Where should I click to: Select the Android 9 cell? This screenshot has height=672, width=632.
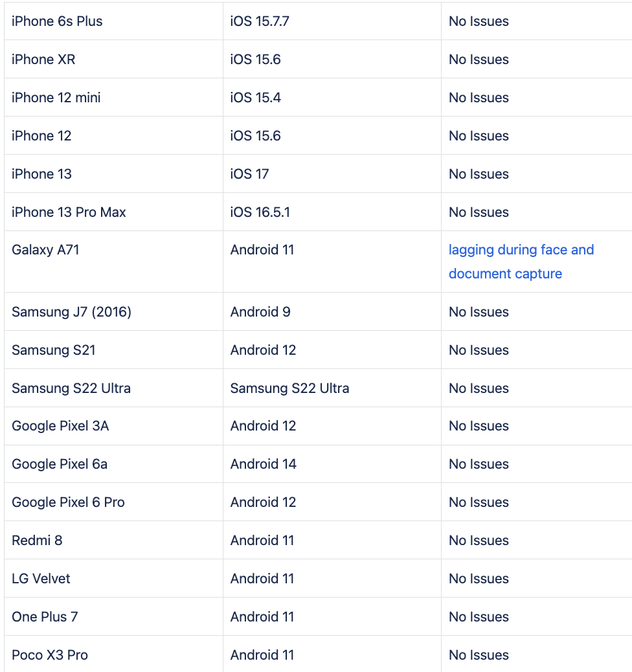[332, 311]
